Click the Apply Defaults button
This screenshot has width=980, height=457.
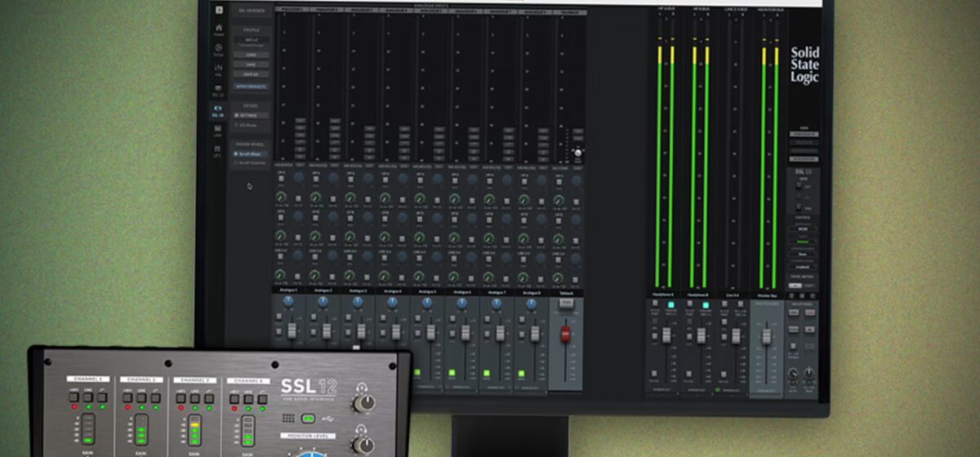(252, 87)
